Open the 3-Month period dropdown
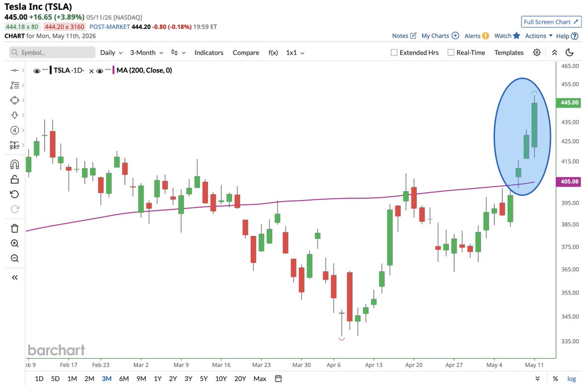The image size is (588, 388). [146, 52]
